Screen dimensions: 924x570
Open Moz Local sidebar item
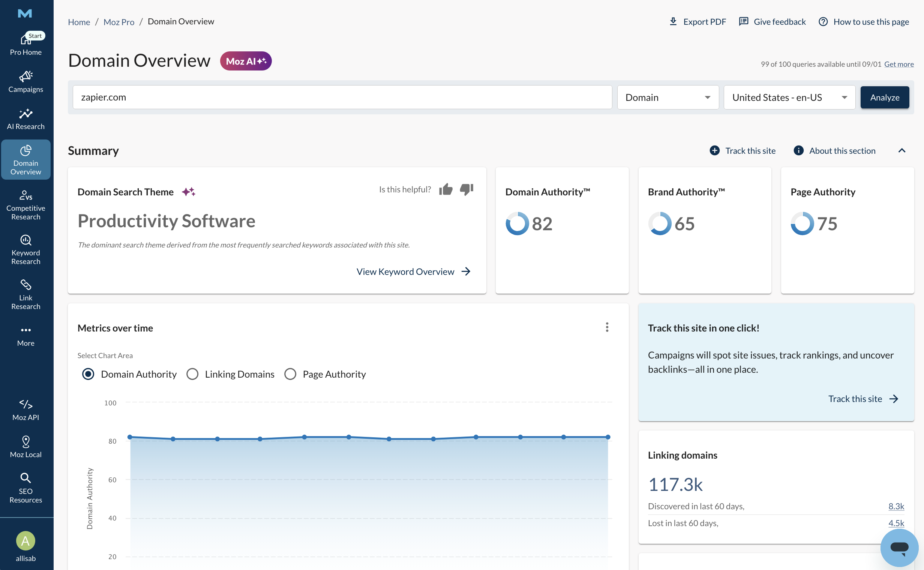(x=25, y=447)
